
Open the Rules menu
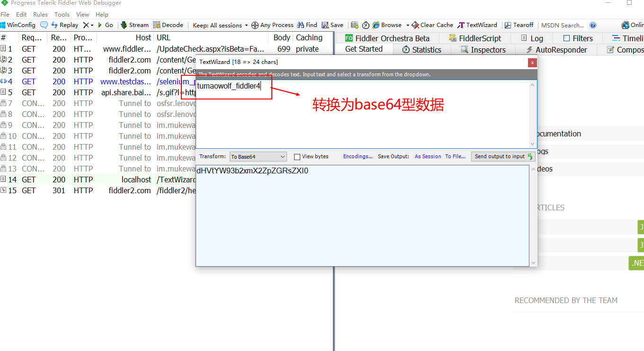click(40, 14)
